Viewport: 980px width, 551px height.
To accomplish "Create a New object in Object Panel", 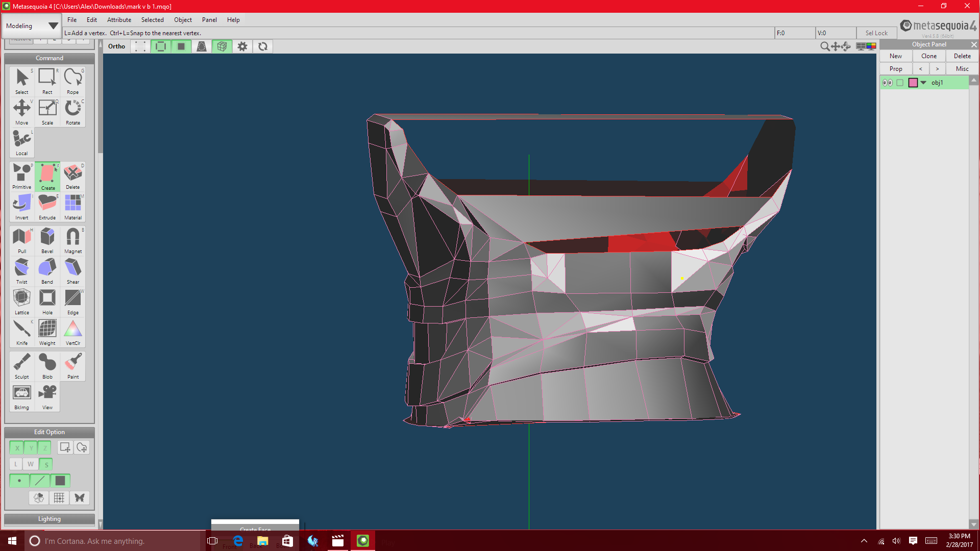I will click(896, 56).
